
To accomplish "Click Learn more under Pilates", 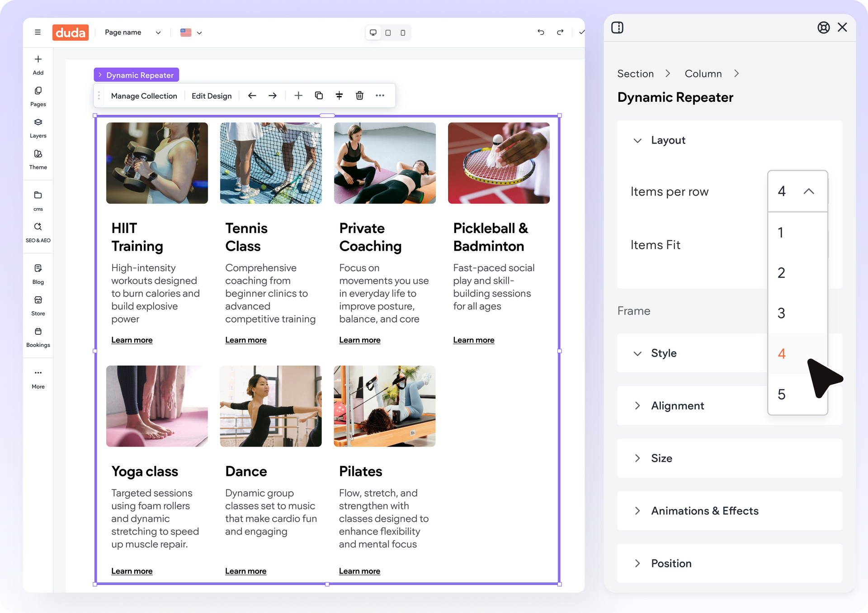I will (360, 571).
